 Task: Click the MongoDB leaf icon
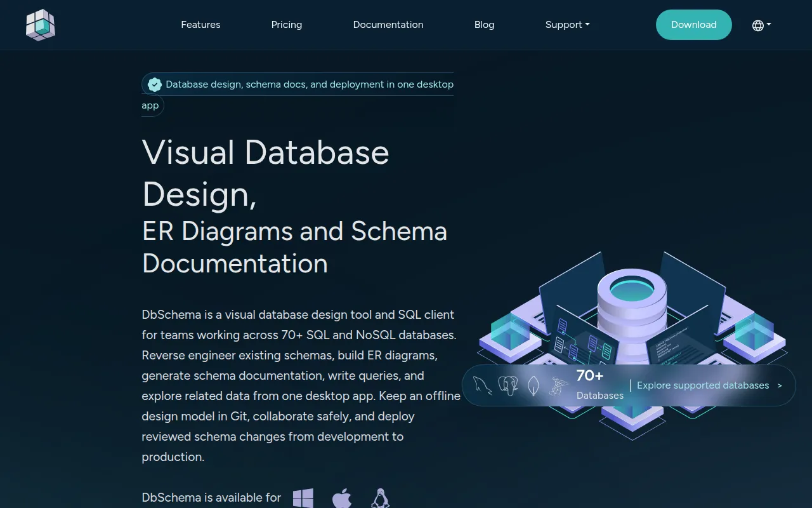(534, 385)
